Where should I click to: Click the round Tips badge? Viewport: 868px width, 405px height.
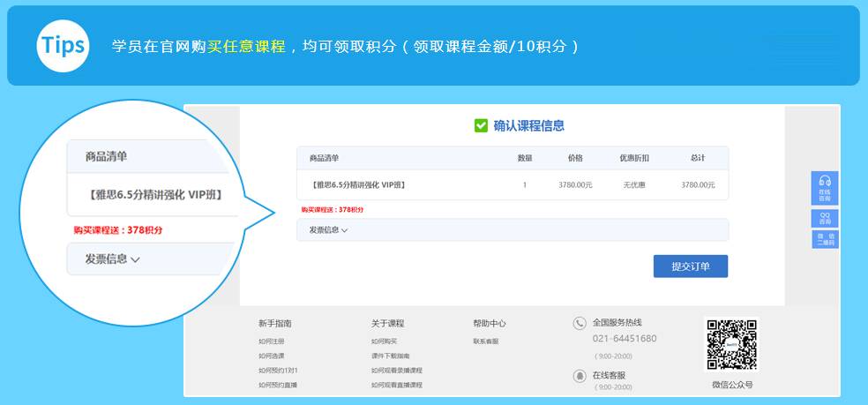(64, 45)
